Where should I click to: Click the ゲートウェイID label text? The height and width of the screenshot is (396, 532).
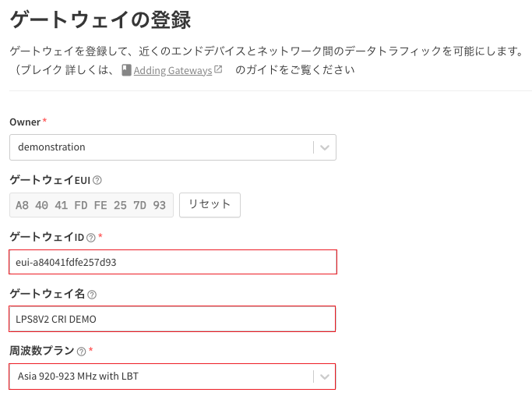coord(47,237)
